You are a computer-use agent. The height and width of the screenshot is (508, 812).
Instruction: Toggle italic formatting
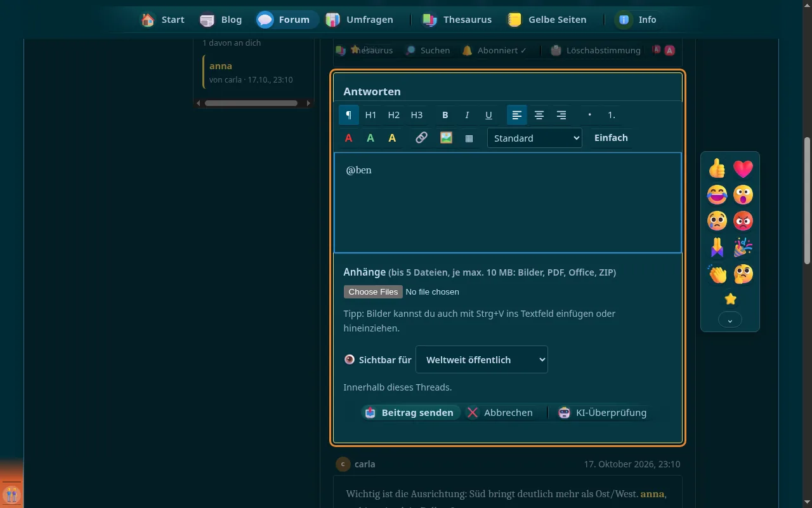467,115
